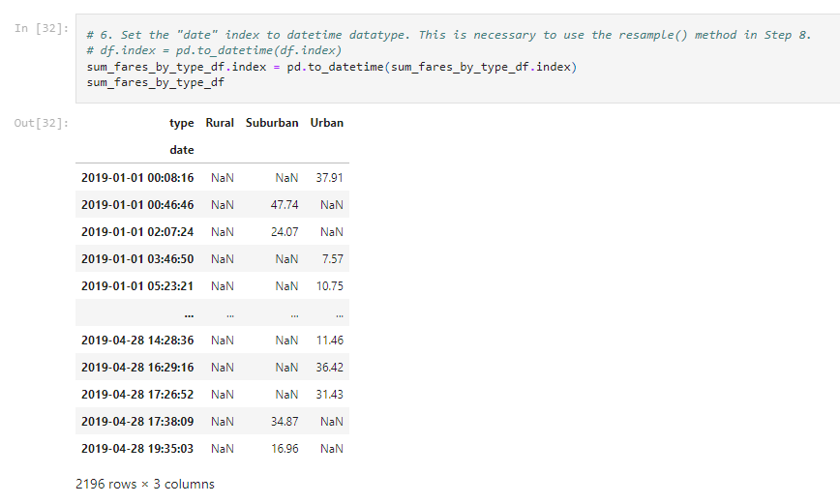
Task: Click inside the In [32] code cell
Action: click(458, 58)
